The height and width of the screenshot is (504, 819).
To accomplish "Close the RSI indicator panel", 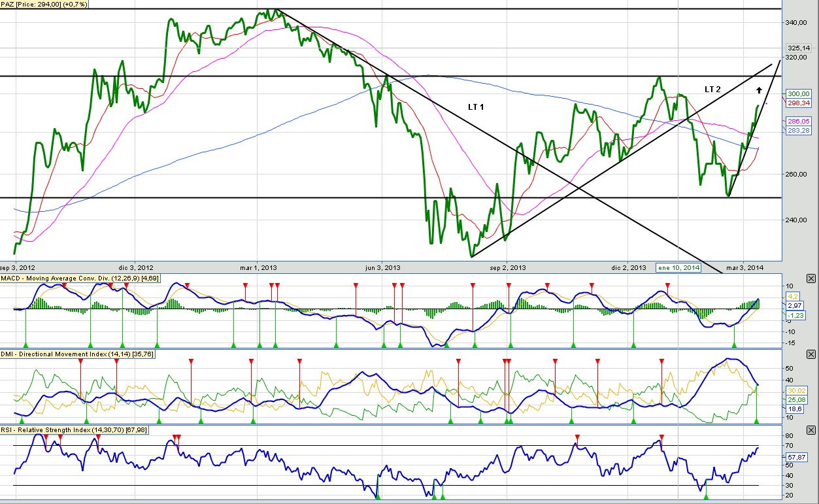I will (x=811, y=430).
